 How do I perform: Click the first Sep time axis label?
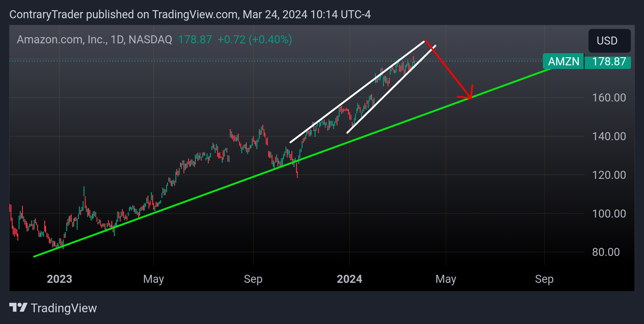point(253,279)
